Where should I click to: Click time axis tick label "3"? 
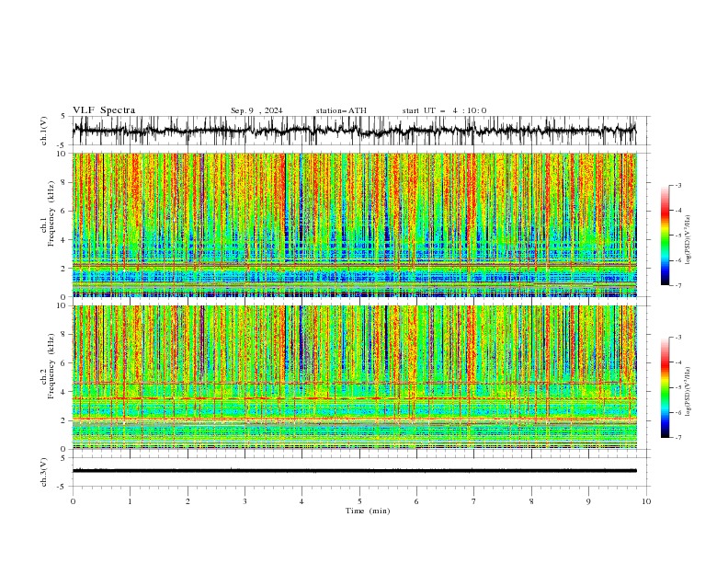245,501
